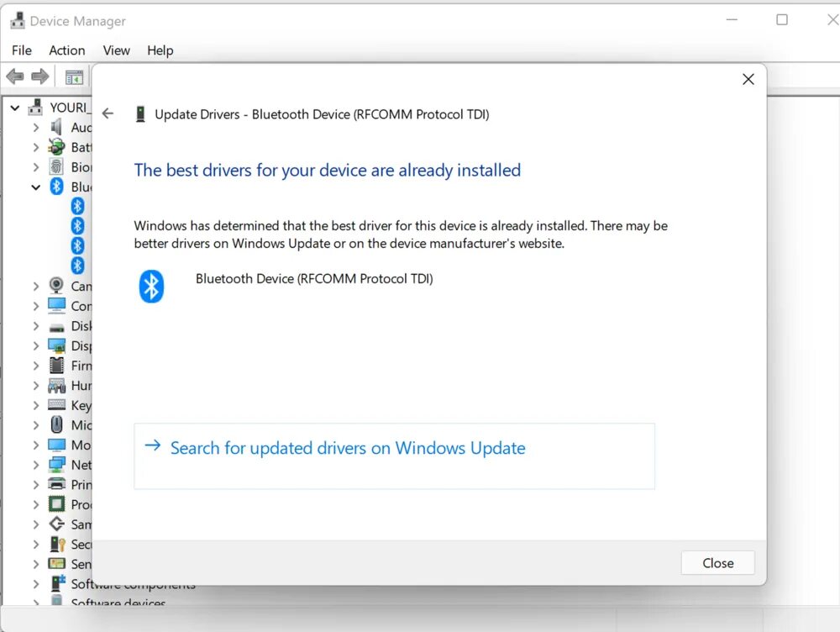The width and height of the screenshot is (840, 632).
Task: Click Search for updated drivers on Windows Update
Action: 394,456
